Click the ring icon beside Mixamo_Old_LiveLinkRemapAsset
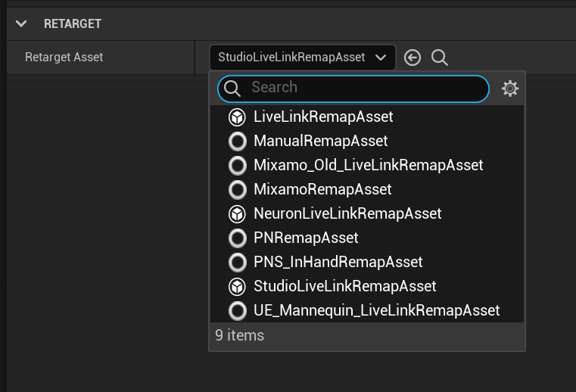This screenshot has height=392, width=576. coord(238,166)
